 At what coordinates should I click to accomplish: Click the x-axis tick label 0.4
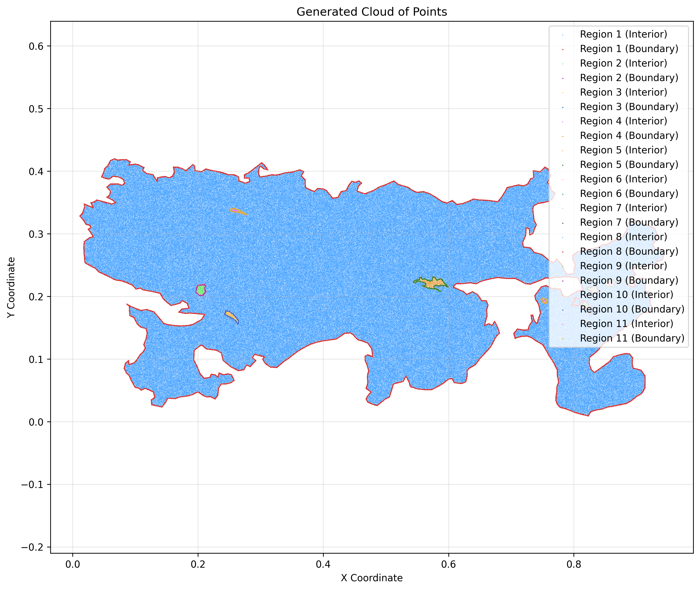[323, 565]
